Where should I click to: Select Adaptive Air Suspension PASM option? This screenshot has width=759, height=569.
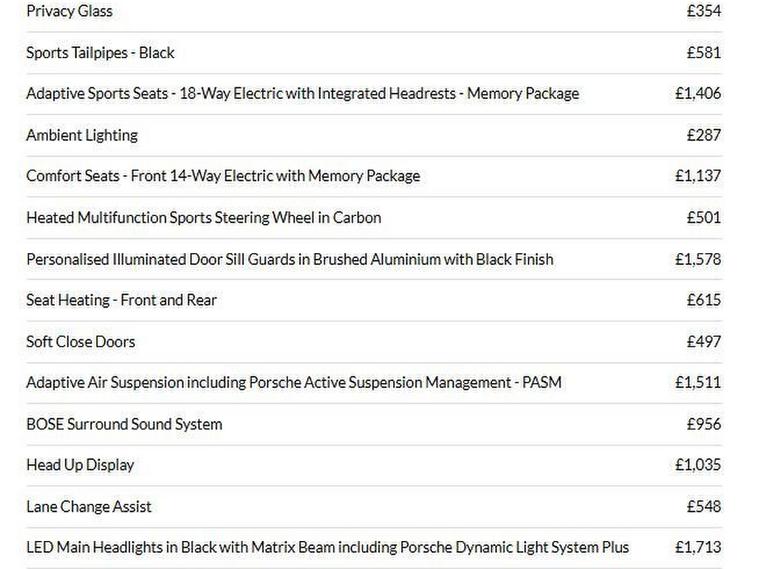[293, 382]
